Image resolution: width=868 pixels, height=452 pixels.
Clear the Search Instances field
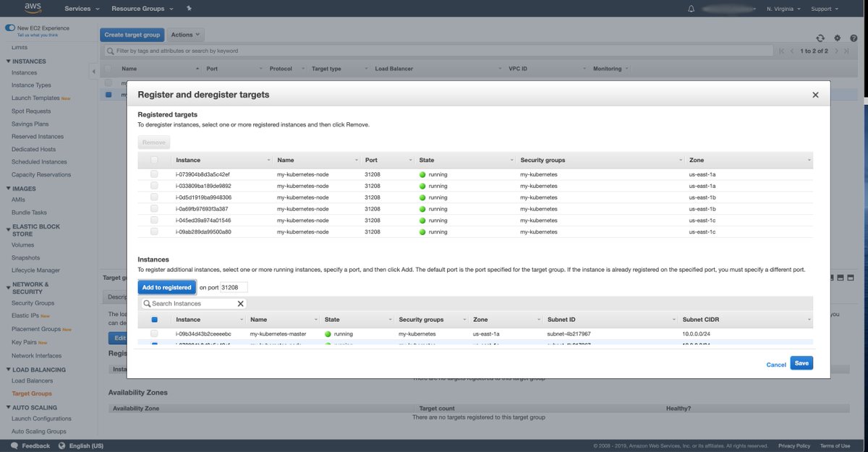(241, 304)
